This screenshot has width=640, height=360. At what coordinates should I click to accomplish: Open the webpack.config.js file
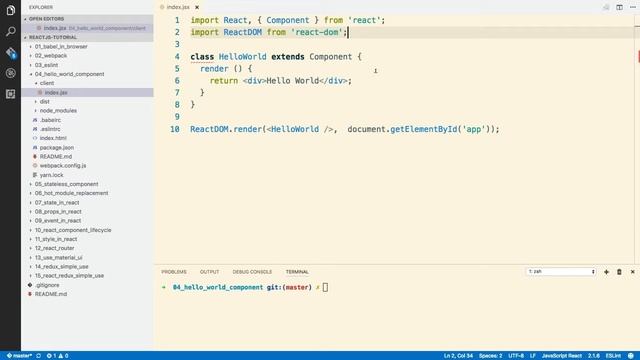tap(63, 166)
